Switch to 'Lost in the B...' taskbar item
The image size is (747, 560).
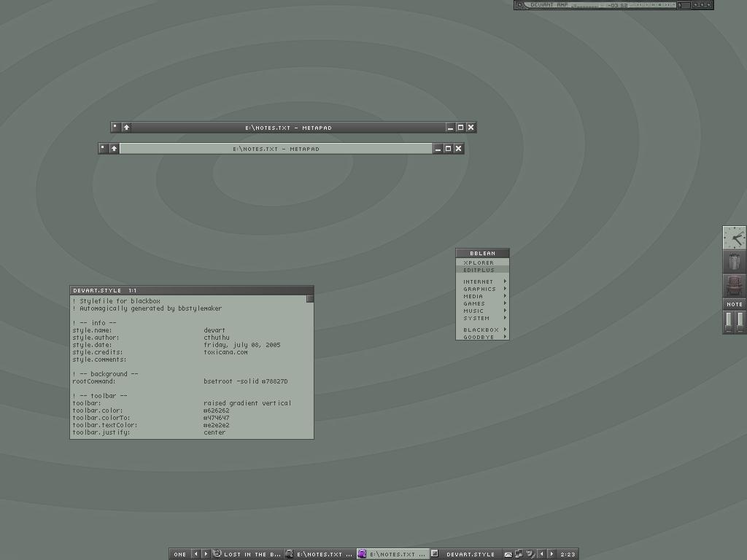point(247,554)
